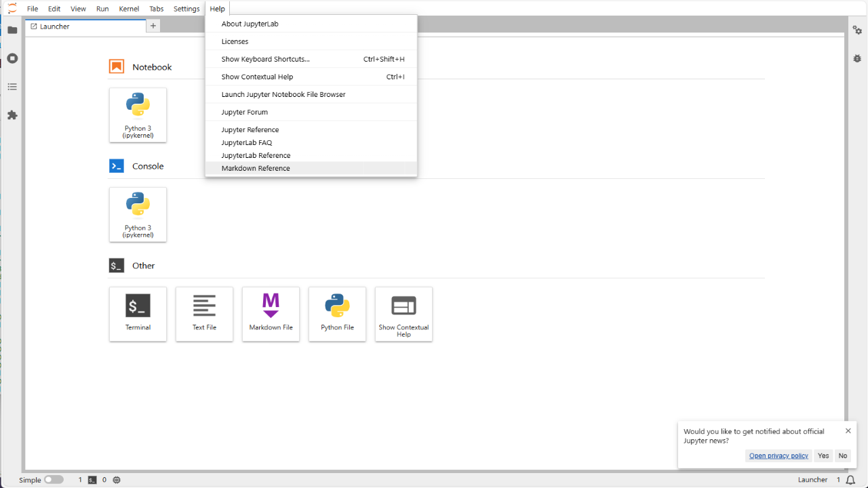868x488 pixels.
Task: Open Running Terminals and Kernels panel
Action: 12,58
